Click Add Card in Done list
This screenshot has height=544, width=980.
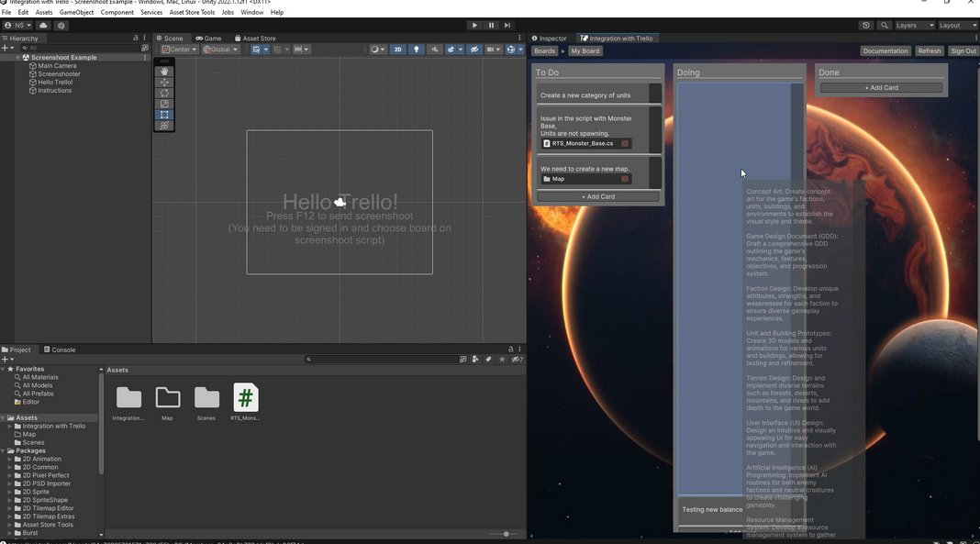(881, 88)
